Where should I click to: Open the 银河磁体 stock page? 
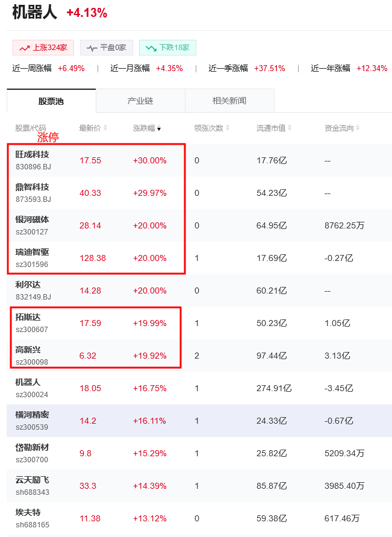point(33,219)
